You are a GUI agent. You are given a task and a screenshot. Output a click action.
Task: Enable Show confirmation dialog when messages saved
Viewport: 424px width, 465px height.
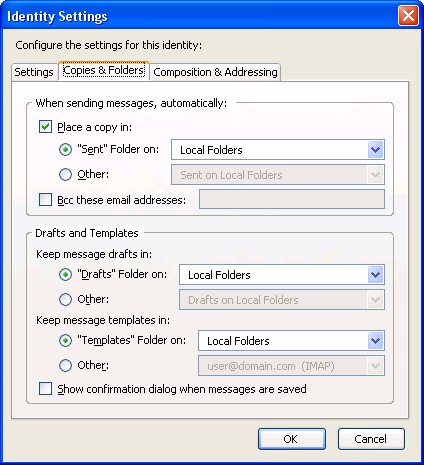pos(45,389)
